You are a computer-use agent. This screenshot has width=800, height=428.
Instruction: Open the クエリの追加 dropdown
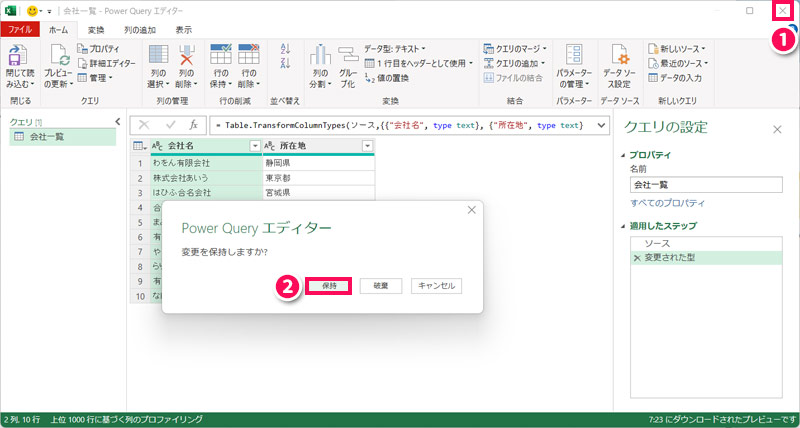tap(514, 63)
